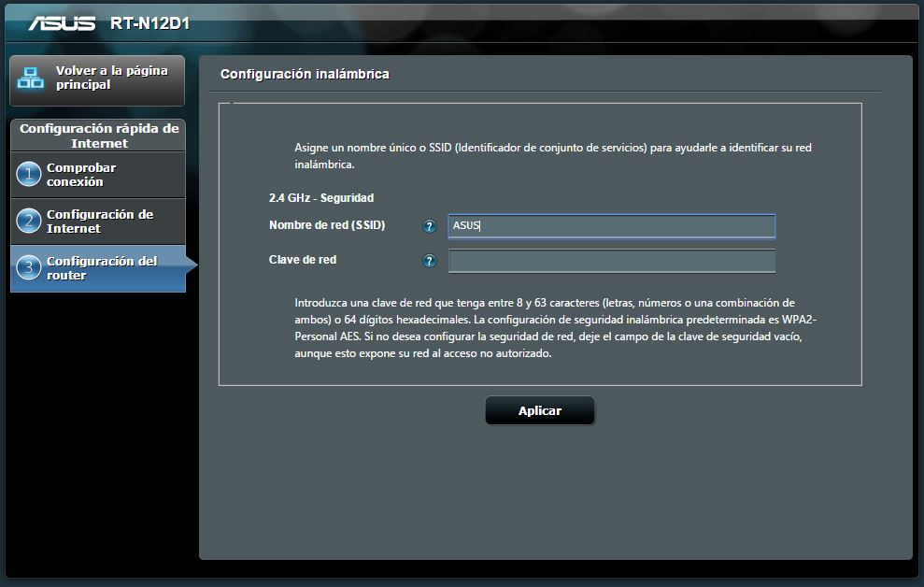Click the 2.4 GHz - Seguridad heading
This screenshot has height=587, width=924.
[320, 198]
